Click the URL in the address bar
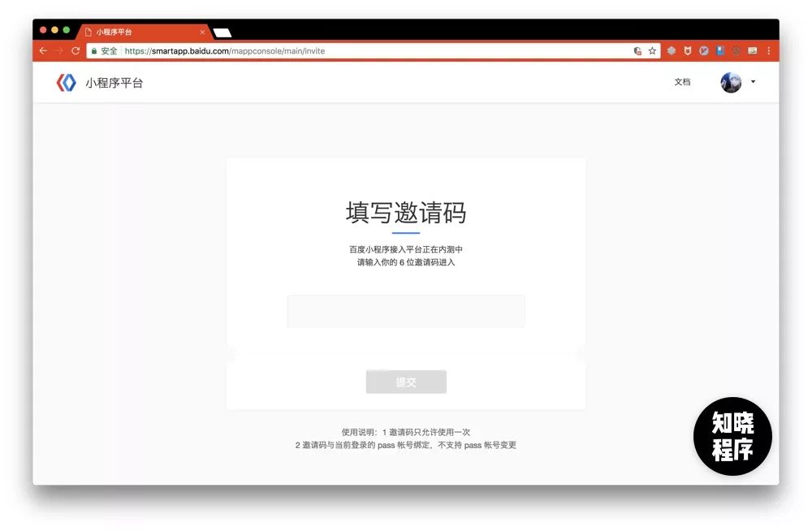This screenshot has width=812, height=531. point(225,50)
